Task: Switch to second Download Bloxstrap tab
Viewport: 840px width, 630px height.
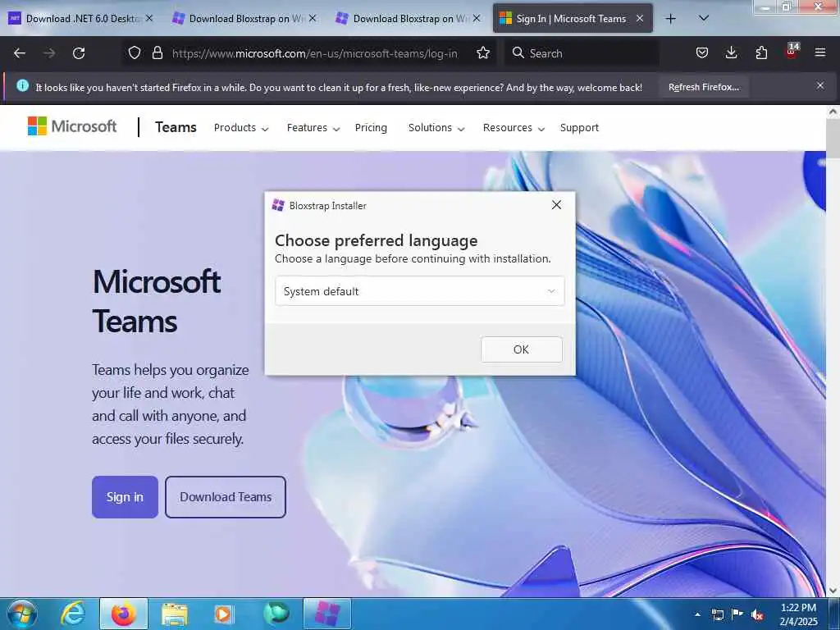Action: (409, 19)
